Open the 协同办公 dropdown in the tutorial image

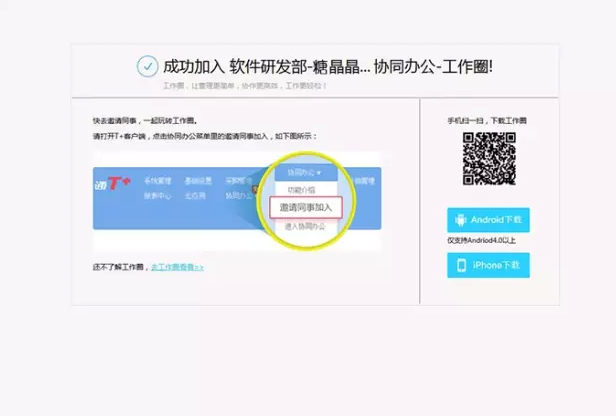coord(305,172)
